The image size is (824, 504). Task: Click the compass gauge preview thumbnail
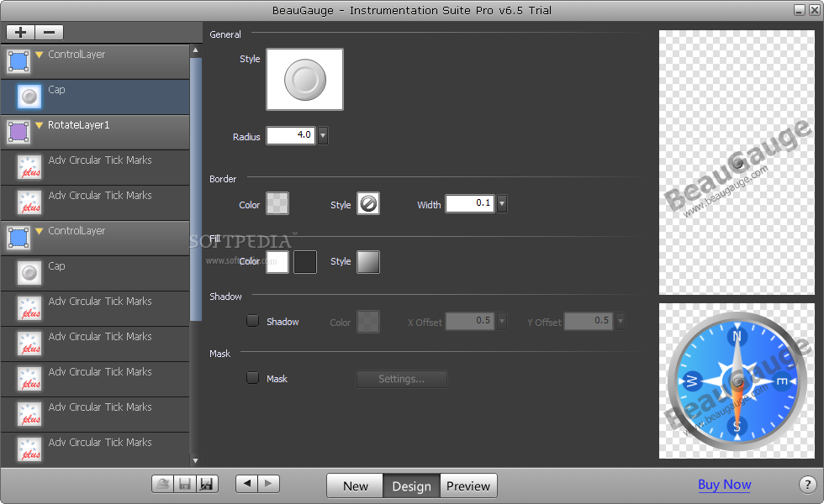[x=737, y=381]
